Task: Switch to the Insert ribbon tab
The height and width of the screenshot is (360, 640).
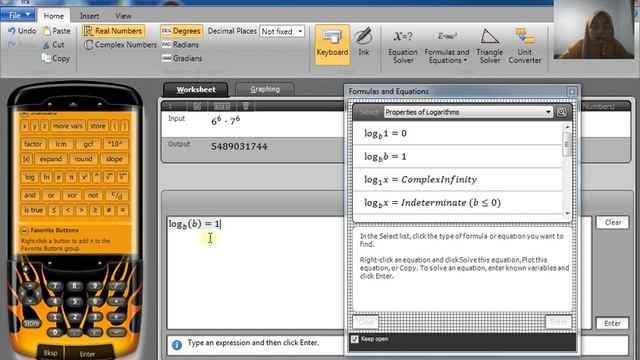Action: 89,16
